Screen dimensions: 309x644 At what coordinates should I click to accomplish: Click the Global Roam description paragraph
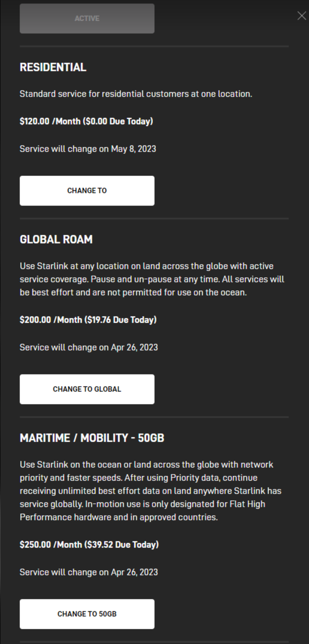152,279
